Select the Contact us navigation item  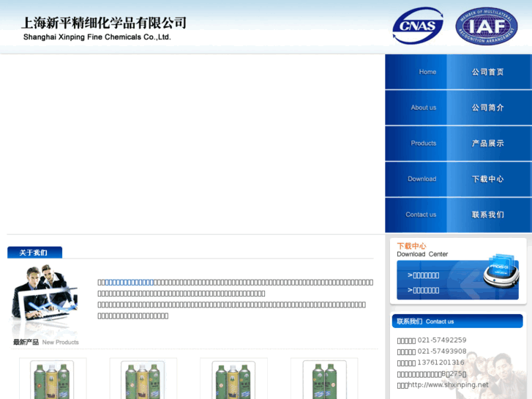tap(458, 215)
